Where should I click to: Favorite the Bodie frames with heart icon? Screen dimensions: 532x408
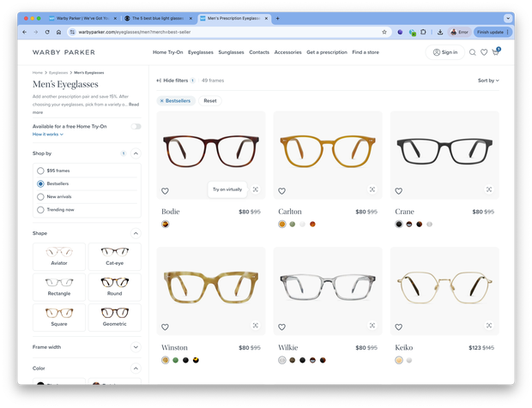tap(166, 191)
